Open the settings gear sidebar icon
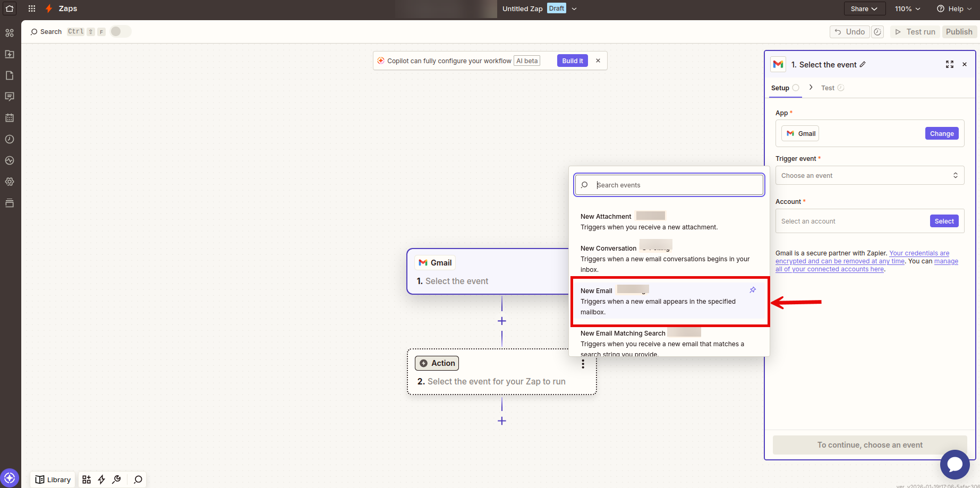The width and height of the screenshot is (980, 488). [x=10, y=182]
